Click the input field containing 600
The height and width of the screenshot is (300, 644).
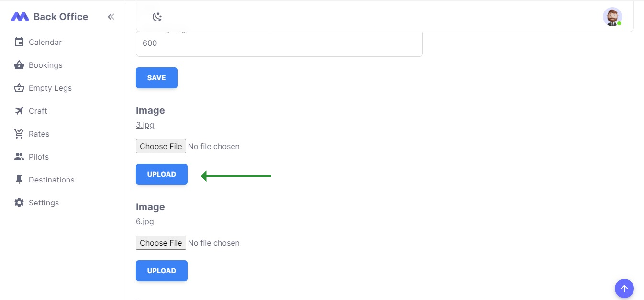click(279, 43)
